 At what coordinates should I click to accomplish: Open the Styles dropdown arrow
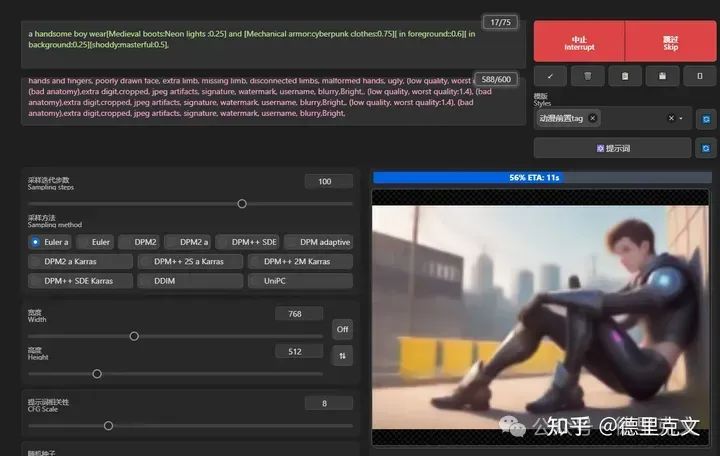[681, 118]
